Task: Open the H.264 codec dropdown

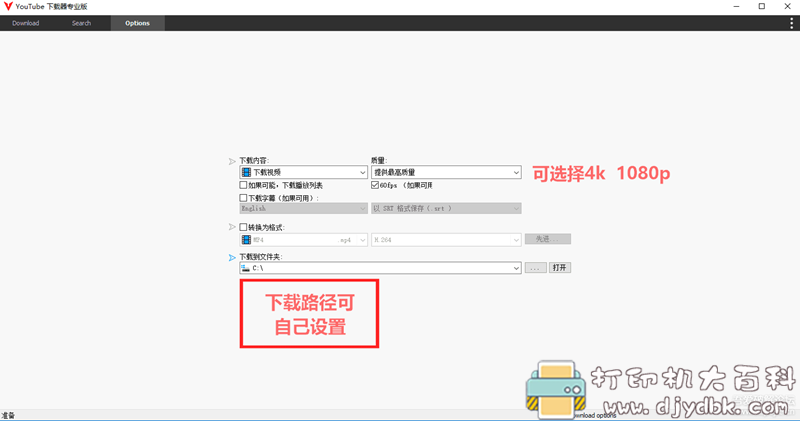Action: tap(446, 239)
